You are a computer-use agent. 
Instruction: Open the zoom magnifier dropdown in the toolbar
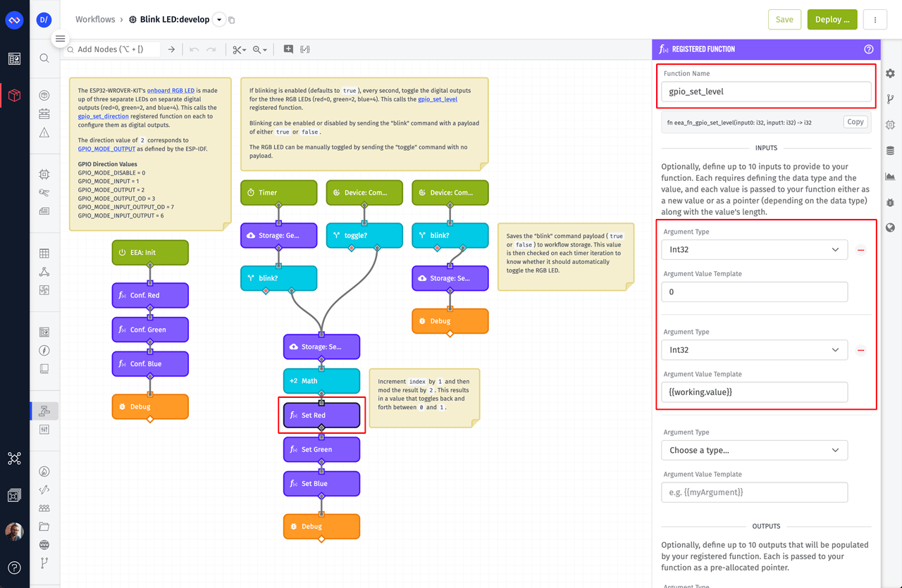(x=260, y=49)
